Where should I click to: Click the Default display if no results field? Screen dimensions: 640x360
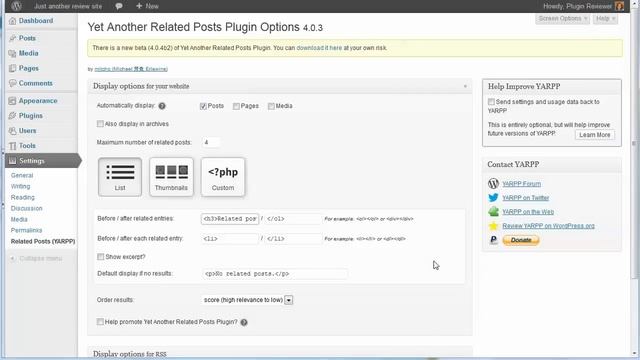(275, 274)
